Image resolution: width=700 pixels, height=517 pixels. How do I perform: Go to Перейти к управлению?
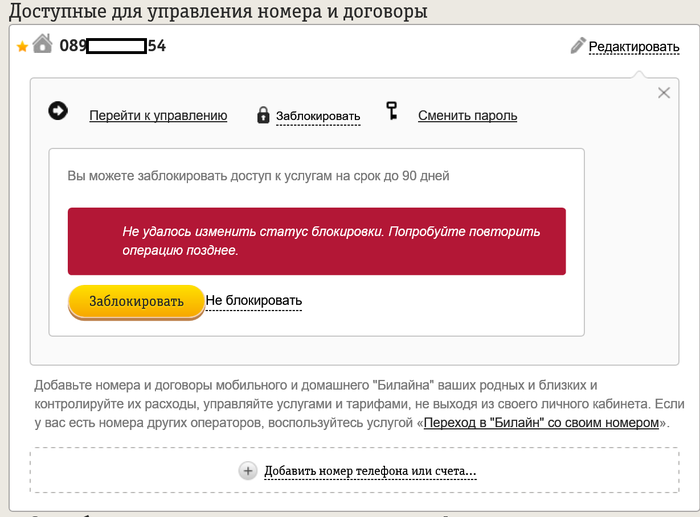pos(158,115)
